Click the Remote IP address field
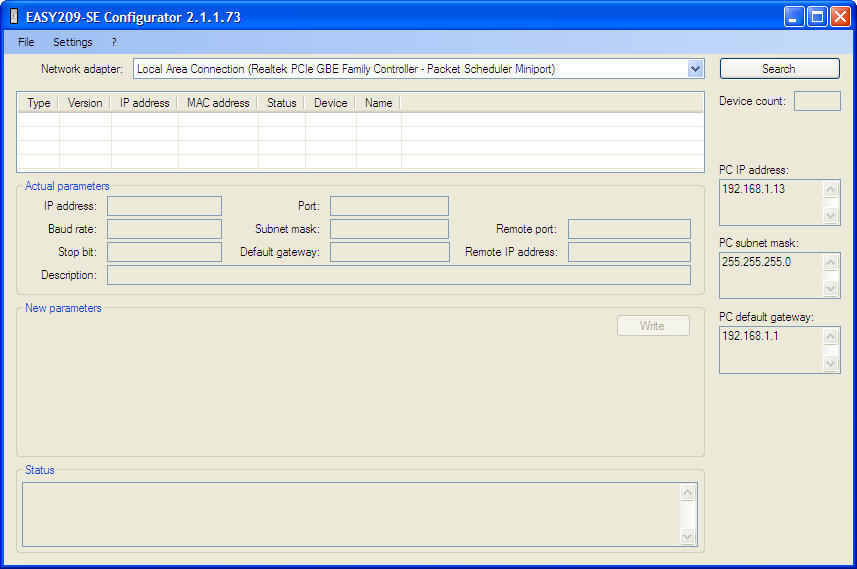This screenshot has width=857, height=569. pos(629,252)
